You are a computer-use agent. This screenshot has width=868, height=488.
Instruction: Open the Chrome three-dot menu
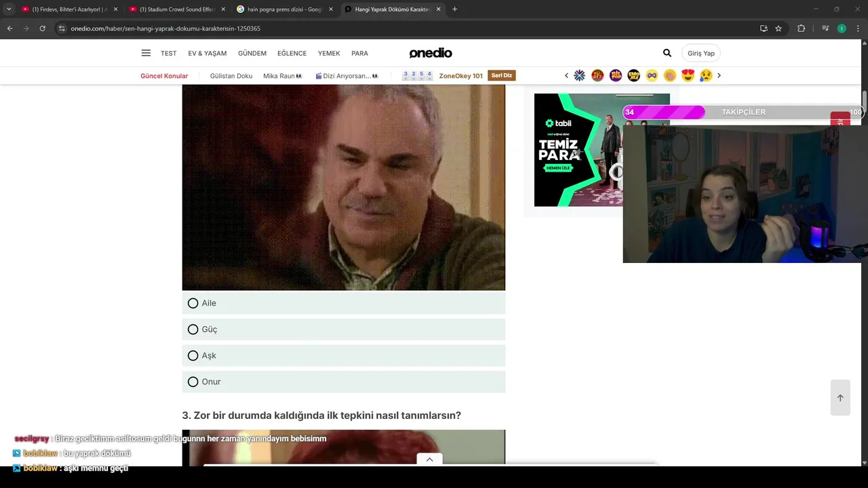(x=859, y=28)
